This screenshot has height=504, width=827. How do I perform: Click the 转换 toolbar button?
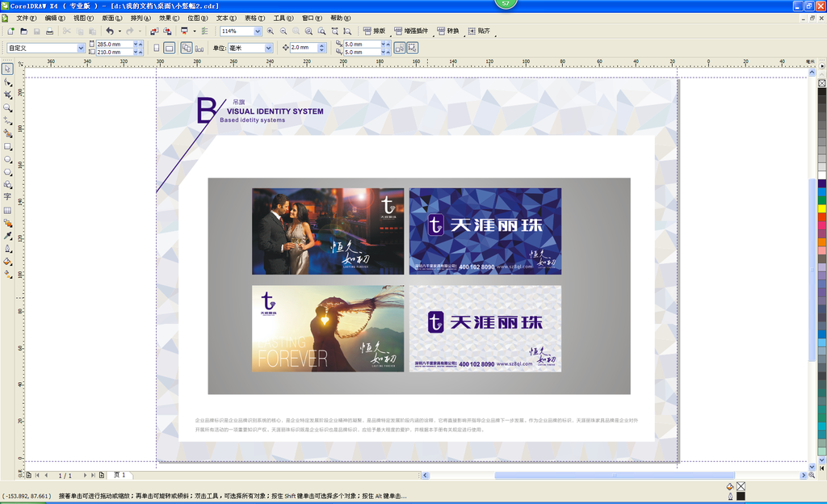(x=447, y=31)
